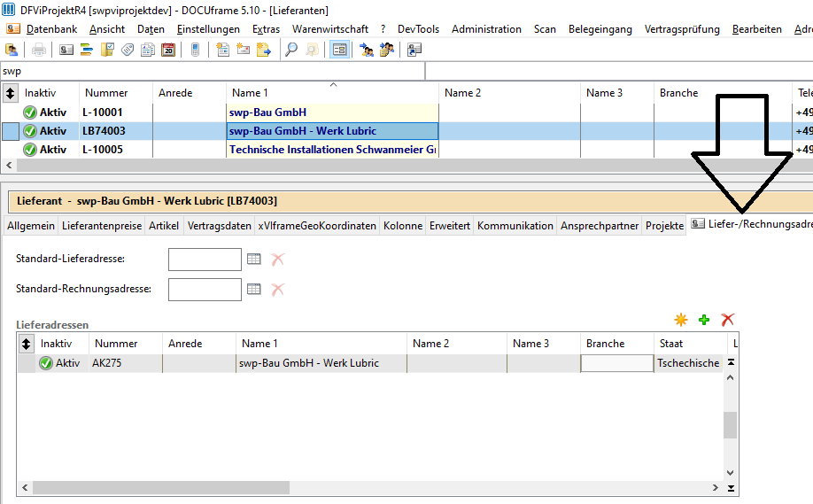Click the horizontal scrollbar of Lieferadressen table

pyautogui.click(x=369, y=487)
